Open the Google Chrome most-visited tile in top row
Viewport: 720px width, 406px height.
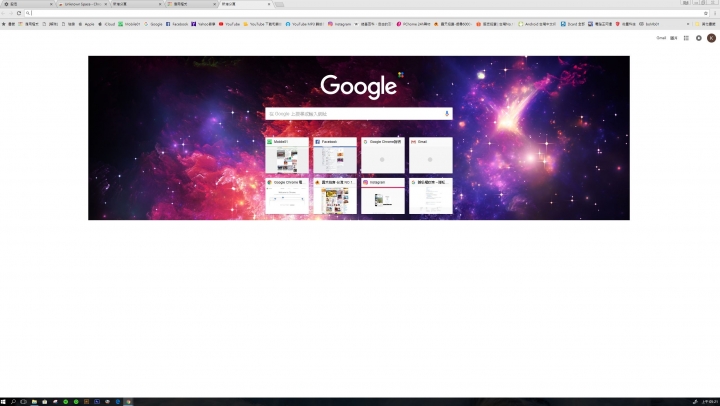coord(383,155)
